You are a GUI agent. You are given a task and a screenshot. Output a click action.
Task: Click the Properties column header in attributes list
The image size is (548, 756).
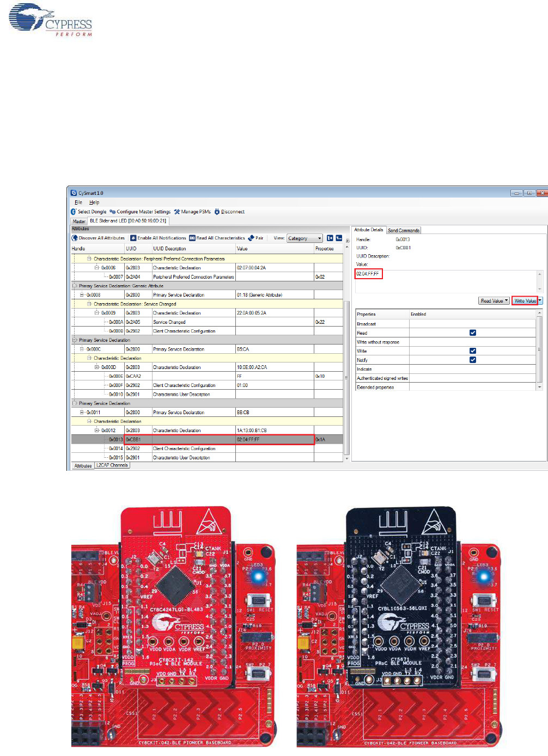pyautogui.click(x=328, y=249)
